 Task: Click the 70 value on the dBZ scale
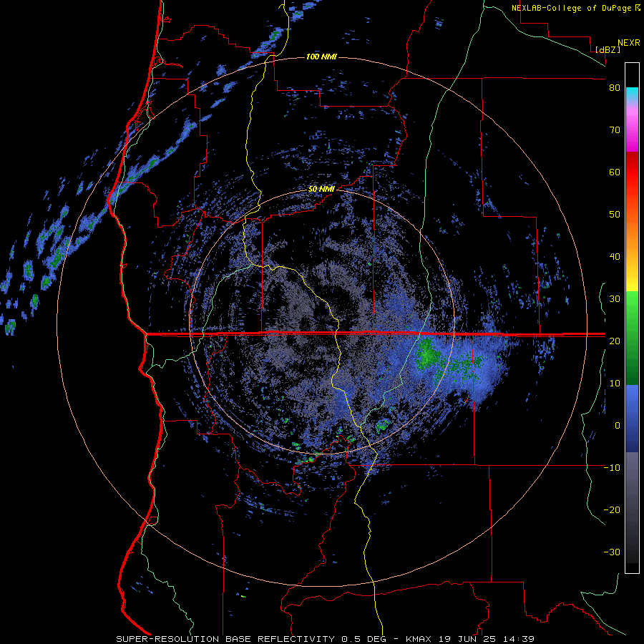pyautogui.click(x=615, y=130)
